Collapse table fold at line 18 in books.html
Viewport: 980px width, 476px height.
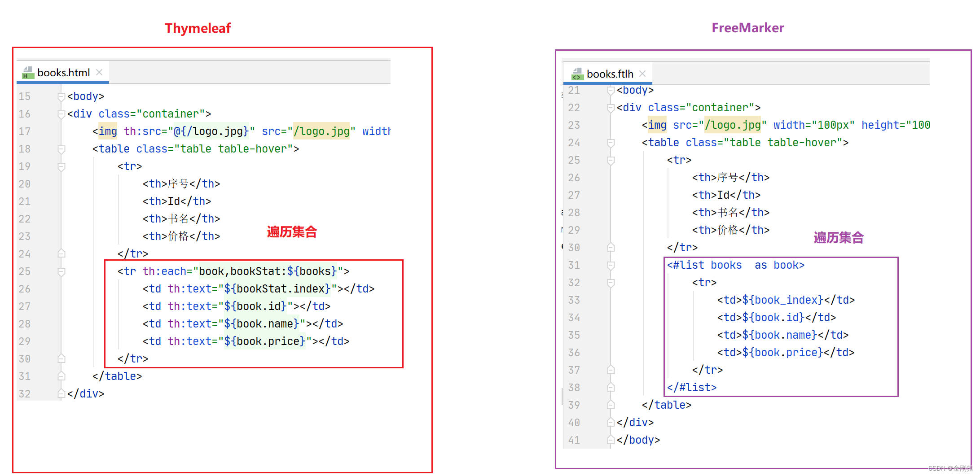(62, 149)
